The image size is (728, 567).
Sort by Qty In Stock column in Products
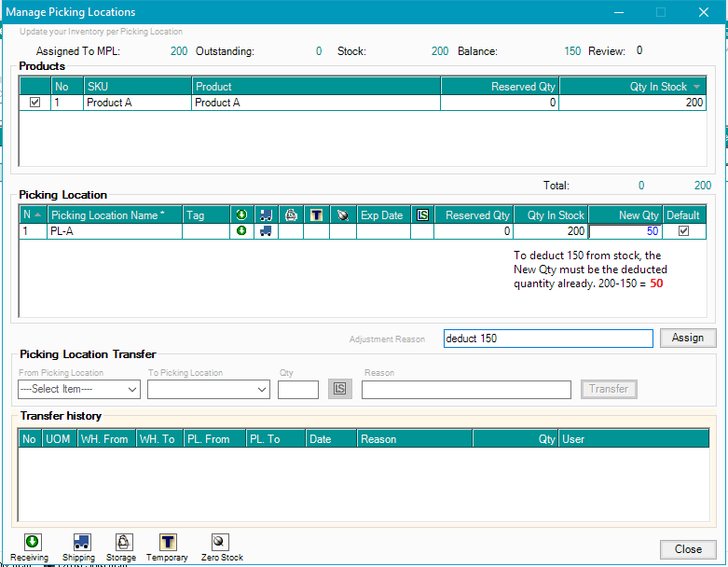point(633,87)
